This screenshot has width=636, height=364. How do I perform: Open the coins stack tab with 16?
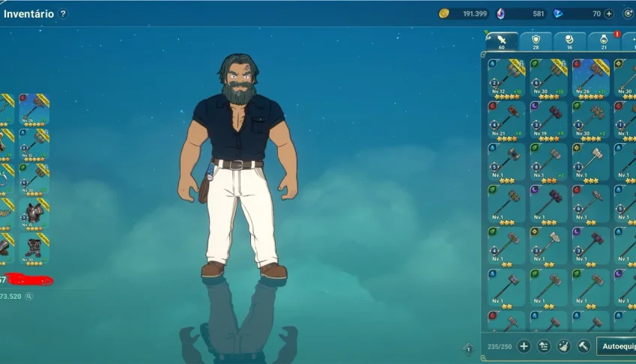569,42
